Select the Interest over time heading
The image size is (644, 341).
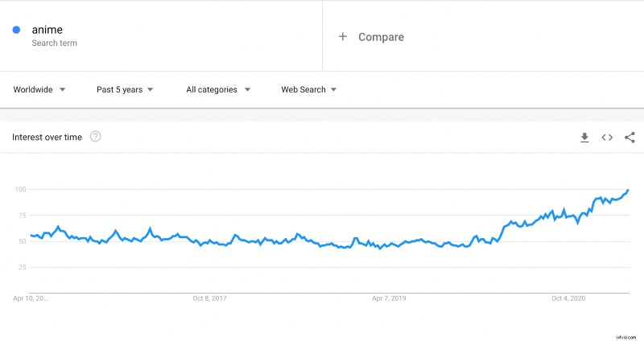47,137
